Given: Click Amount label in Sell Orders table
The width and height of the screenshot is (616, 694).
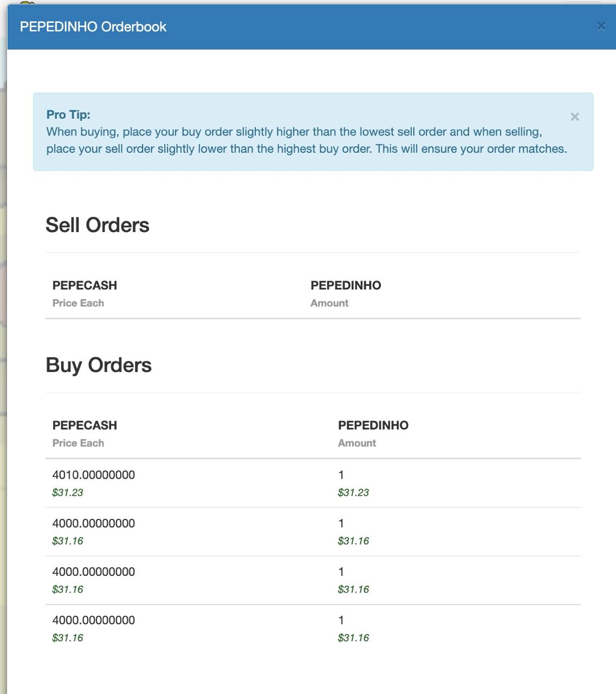Looking at the screenshot, I should pyautogui.click(x=329, y=303).
